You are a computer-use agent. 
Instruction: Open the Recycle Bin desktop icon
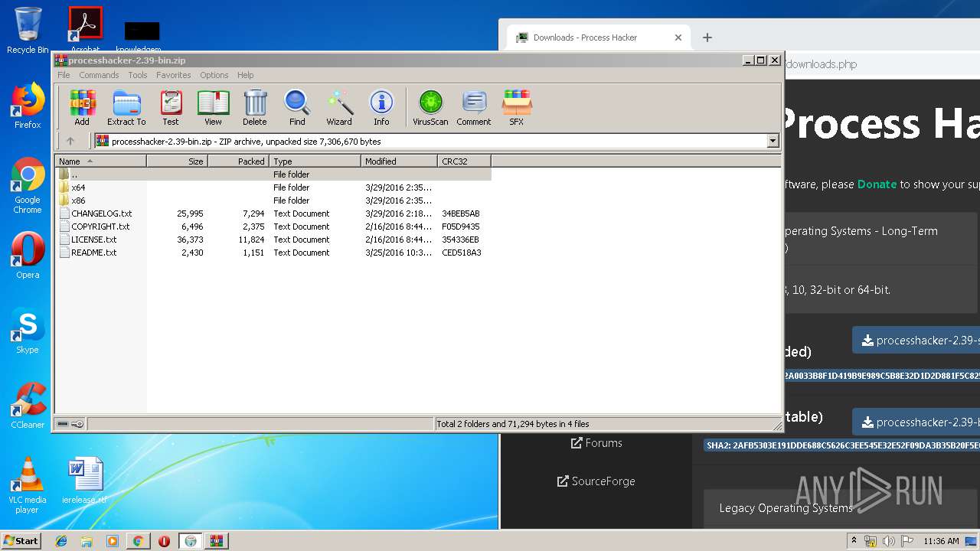tap(28, 31)
